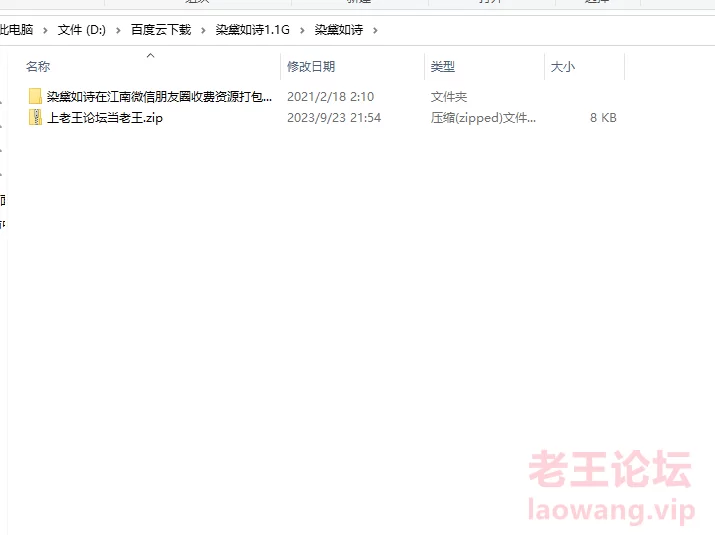Viewport: 715px width, 535px height.
Task: Expand chevron after 百度云下载 breadcrumb
Action: click(203, 31)
